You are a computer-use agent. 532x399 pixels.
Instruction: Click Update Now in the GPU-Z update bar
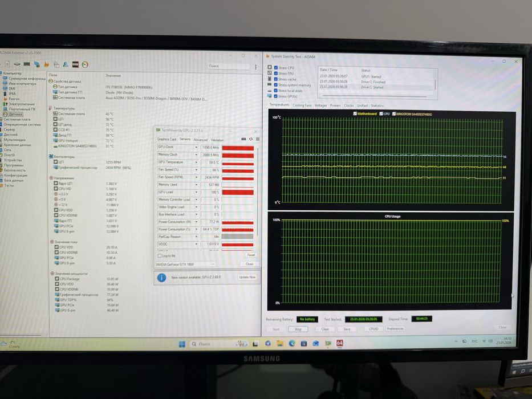(x=247, y=277)
